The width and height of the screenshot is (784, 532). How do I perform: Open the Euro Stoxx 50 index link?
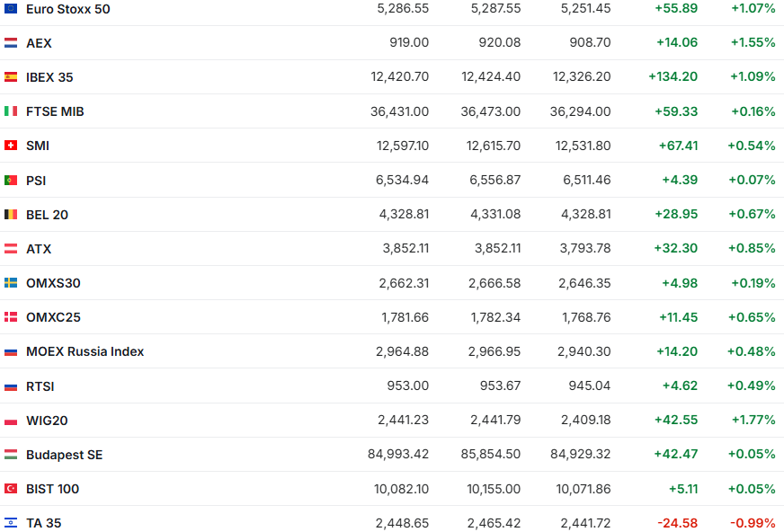tap(68, 9)
